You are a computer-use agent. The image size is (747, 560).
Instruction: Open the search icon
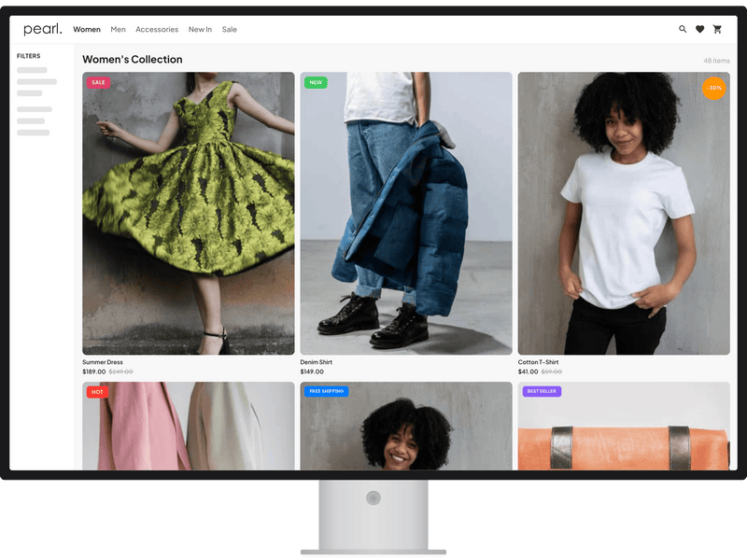[x=684, y=29]
